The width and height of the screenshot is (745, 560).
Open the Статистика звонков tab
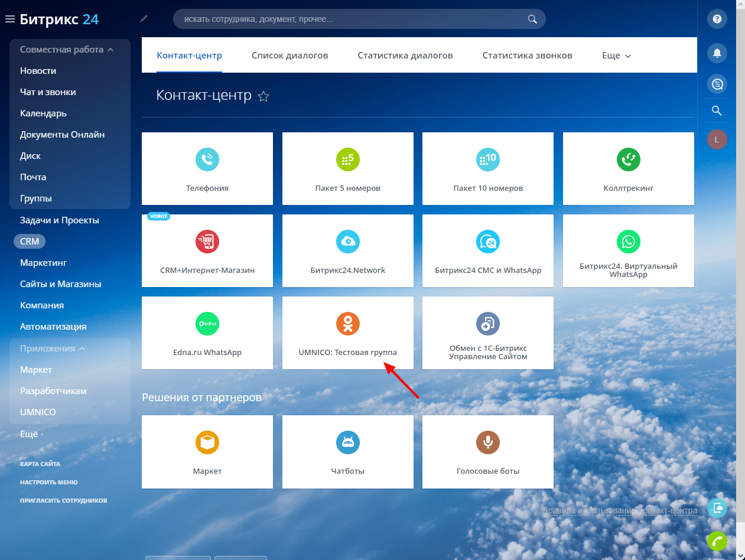click(527, 56)
